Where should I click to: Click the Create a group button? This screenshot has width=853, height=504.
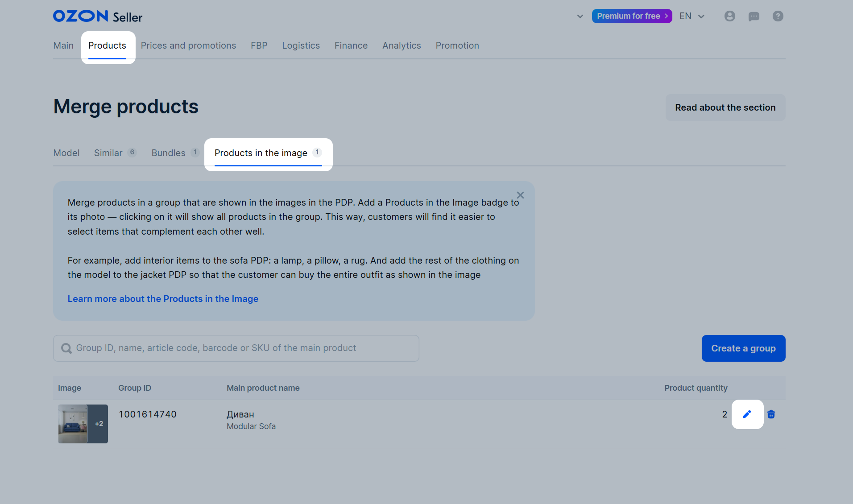click(743, 348)
